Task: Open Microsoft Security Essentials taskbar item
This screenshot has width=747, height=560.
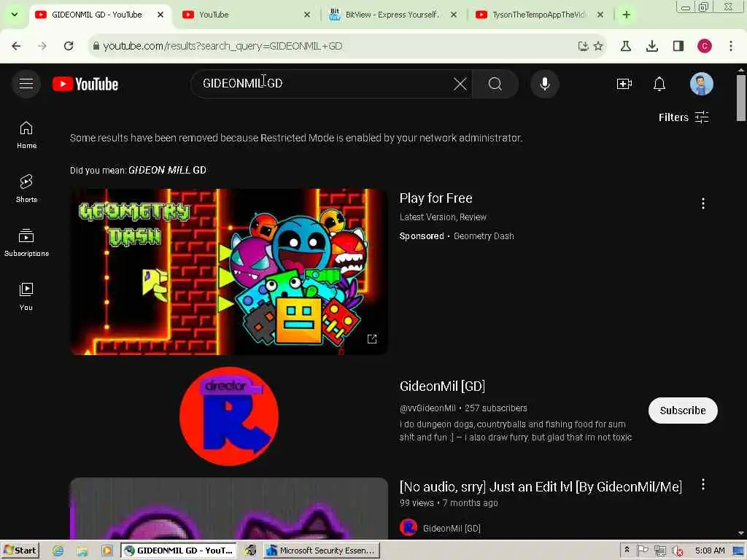Action: click(322, 551)
